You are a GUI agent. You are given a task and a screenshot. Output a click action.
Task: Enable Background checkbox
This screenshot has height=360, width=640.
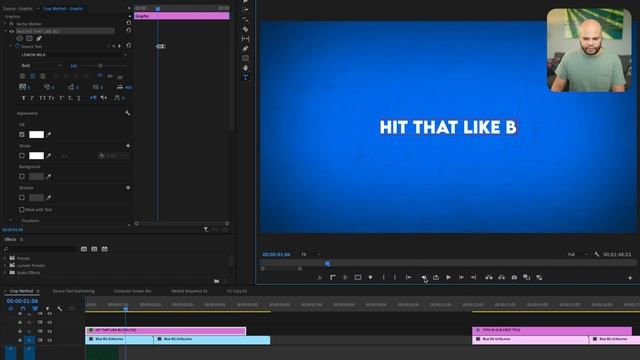pos(22,176)
